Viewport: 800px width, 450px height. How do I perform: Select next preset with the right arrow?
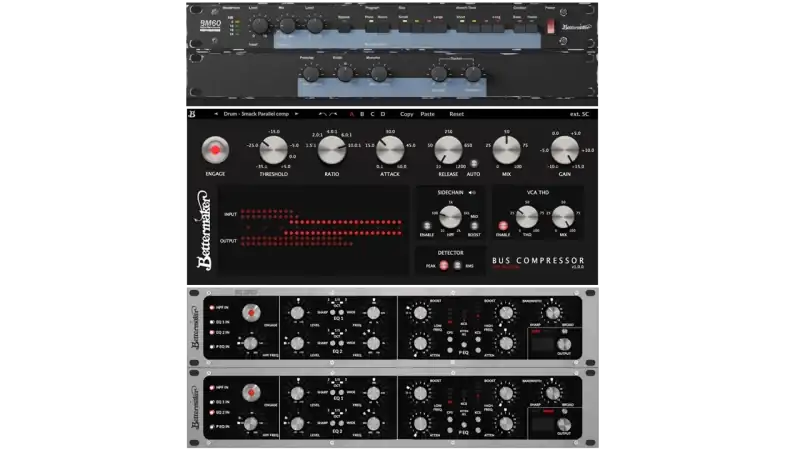pos(296,114)
